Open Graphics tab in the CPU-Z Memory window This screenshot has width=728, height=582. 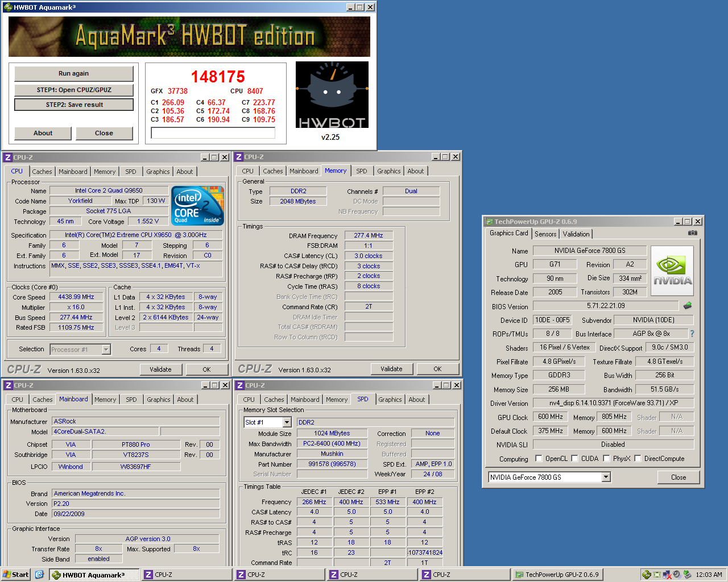388,171
